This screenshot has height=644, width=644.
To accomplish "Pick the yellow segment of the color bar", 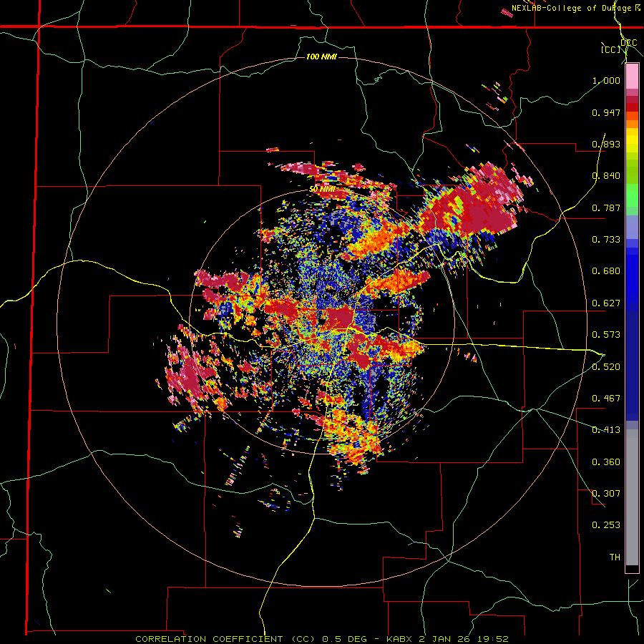I will 632,141.
